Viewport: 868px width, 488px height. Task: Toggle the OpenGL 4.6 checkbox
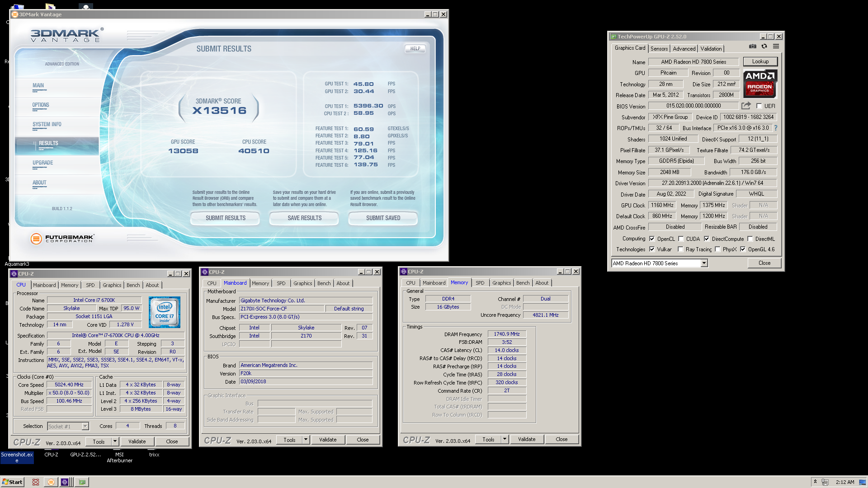(x=743, y=249)
